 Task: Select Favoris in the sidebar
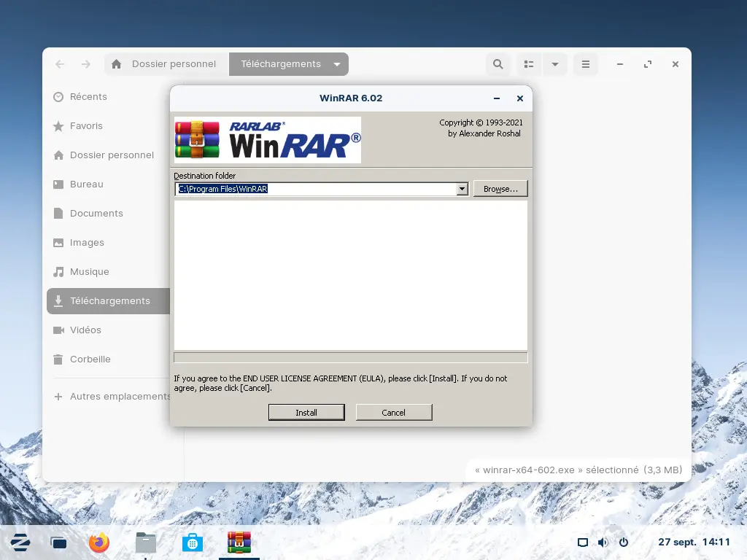coord(86,126)
